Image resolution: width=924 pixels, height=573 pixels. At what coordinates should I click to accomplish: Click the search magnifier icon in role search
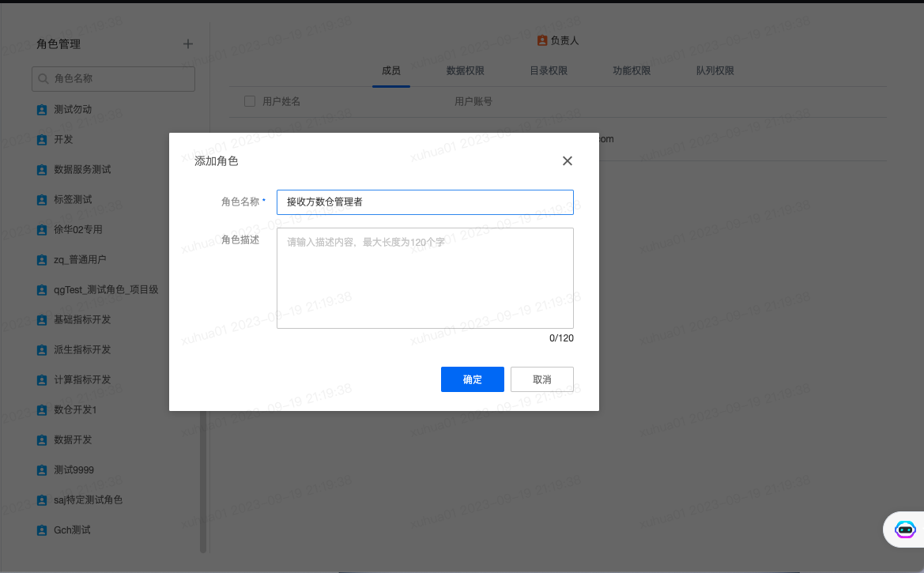(x=43, y=79)
